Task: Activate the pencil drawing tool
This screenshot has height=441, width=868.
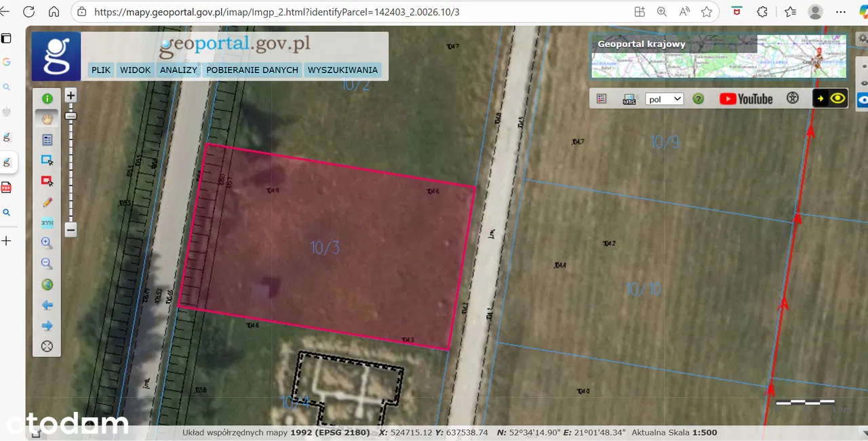Action: tap(47, 202)
